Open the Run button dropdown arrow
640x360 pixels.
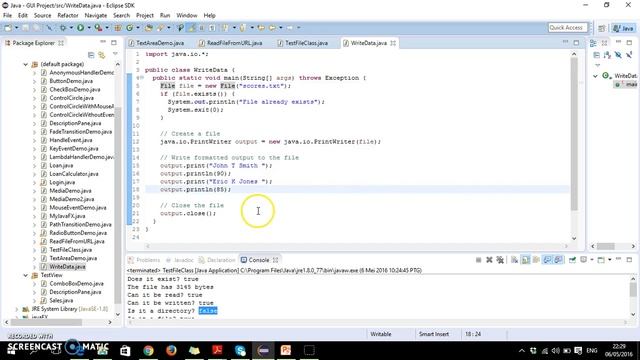[89, 28]
